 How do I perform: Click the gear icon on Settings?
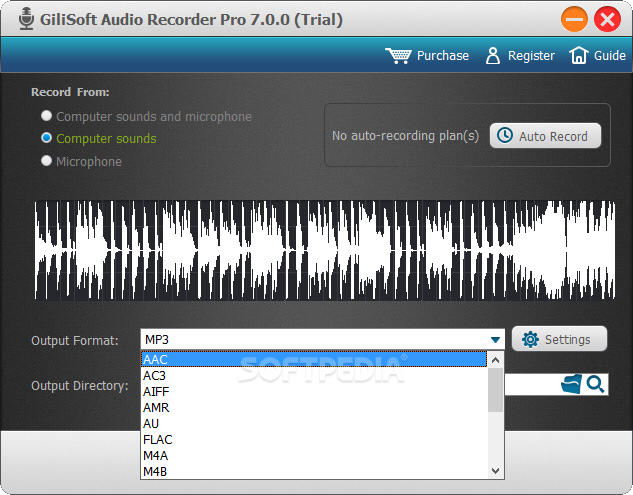530,340
